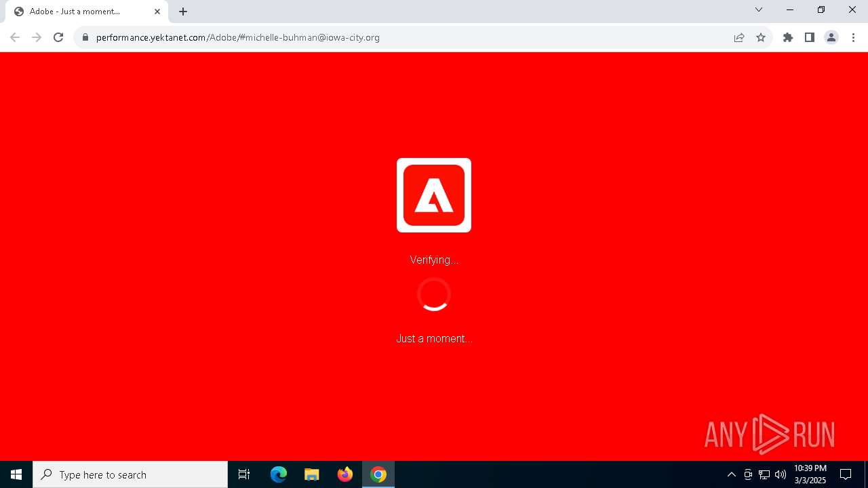This screenshot has width=868, height=488.
Task: Click the Chrome taskbar icon
Action: [x=378, y=474]
